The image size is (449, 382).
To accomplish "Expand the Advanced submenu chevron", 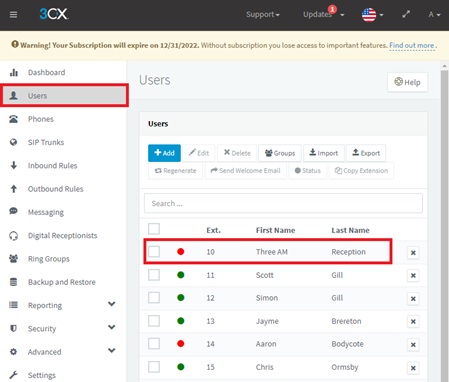I will point(112,351).
